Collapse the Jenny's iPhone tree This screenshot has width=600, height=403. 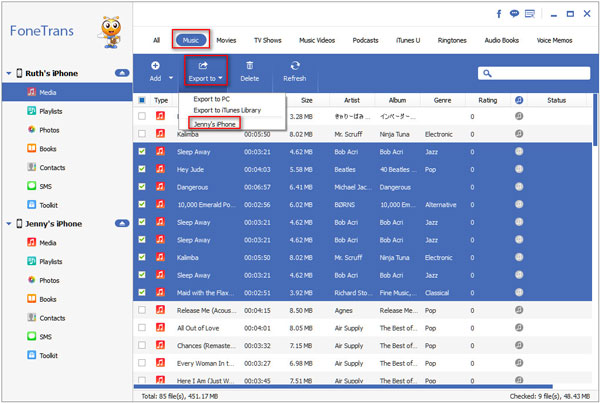pyautogui.click(x=9, y=224)
